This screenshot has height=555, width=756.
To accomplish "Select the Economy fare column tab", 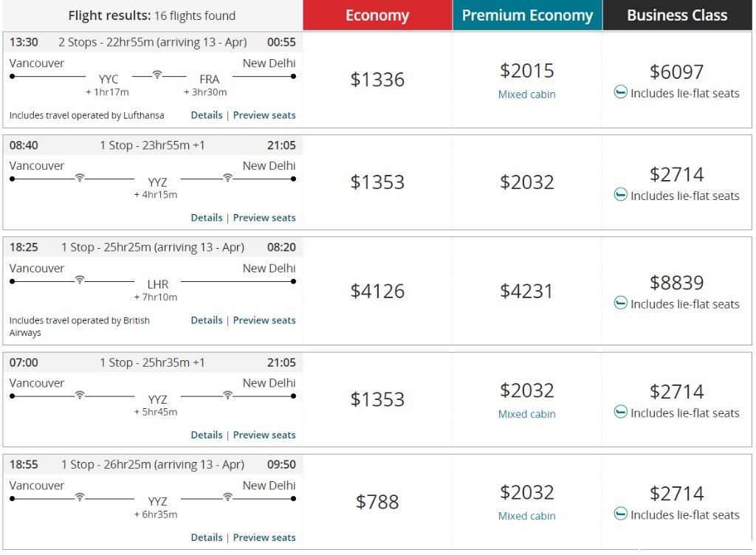I will [377, 15].
